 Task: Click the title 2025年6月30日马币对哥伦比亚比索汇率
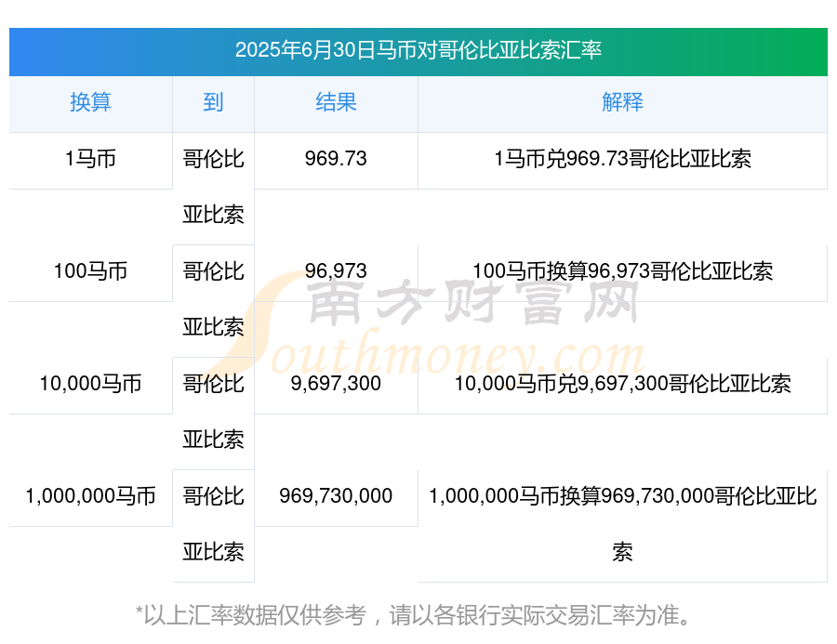click(418, 51)
